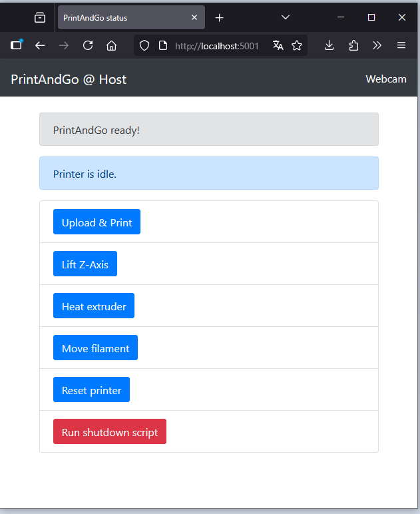Go back one page
The width and height of the screenshot is (420, 514).
point(40,45)
